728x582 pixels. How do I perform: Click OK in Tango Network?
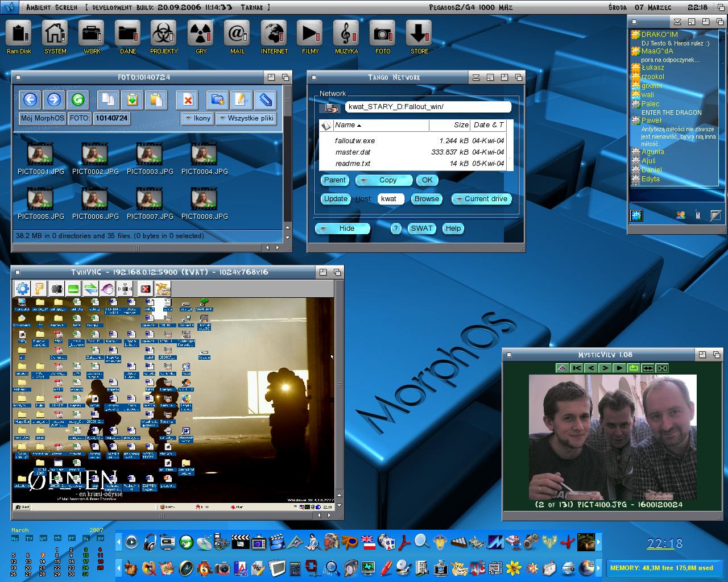click(427, 180)
